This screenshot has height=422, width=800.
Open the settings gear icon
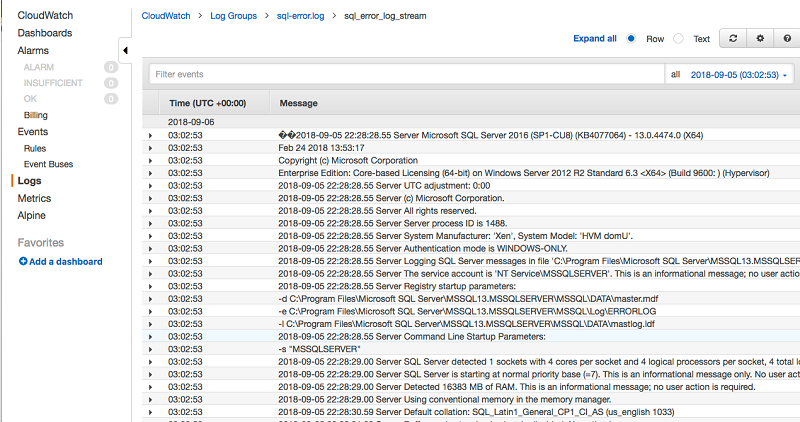click(760, 38)
